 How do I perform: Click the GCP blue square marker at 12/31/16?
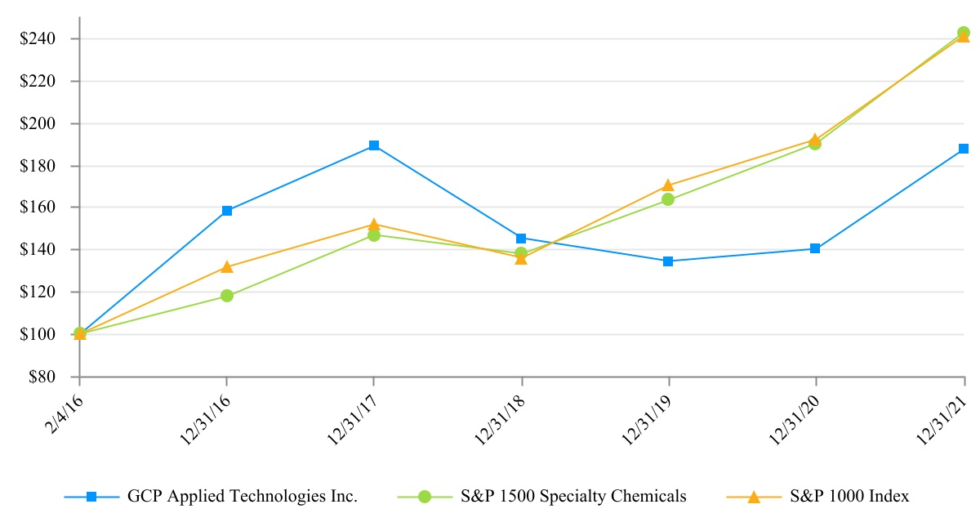227,211
